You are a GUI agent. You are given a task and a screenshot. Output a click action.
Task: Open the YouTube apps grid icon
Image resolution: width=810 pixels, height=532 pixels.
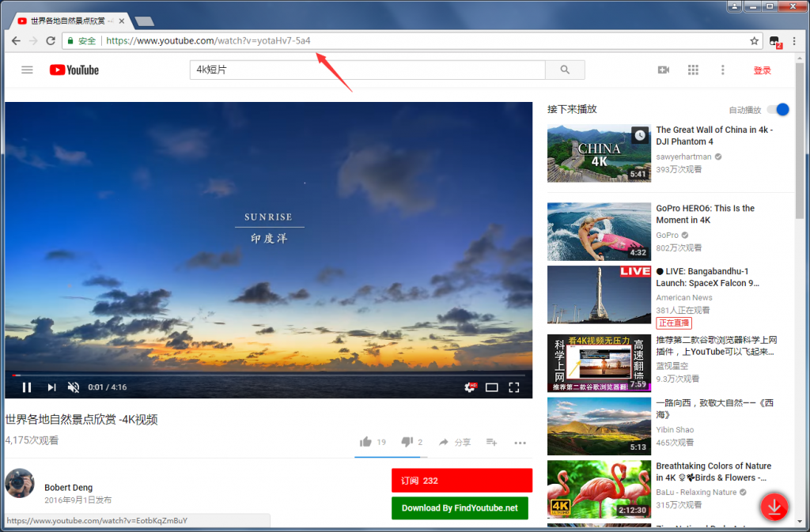693,70
